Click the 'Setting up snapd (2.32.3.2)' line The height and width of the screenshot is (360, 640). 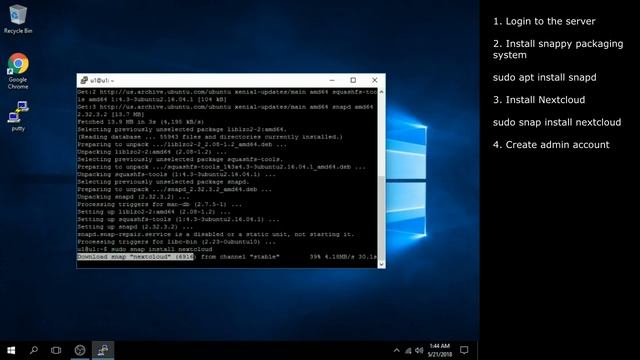135,227
